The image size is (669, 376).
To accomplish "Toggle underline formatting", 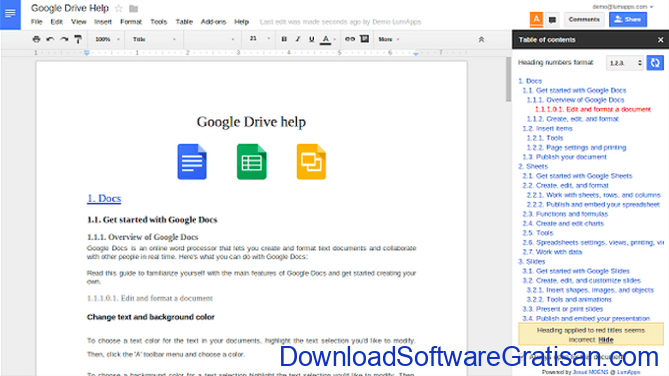I will pyautogui.click(x=311, y=39).
